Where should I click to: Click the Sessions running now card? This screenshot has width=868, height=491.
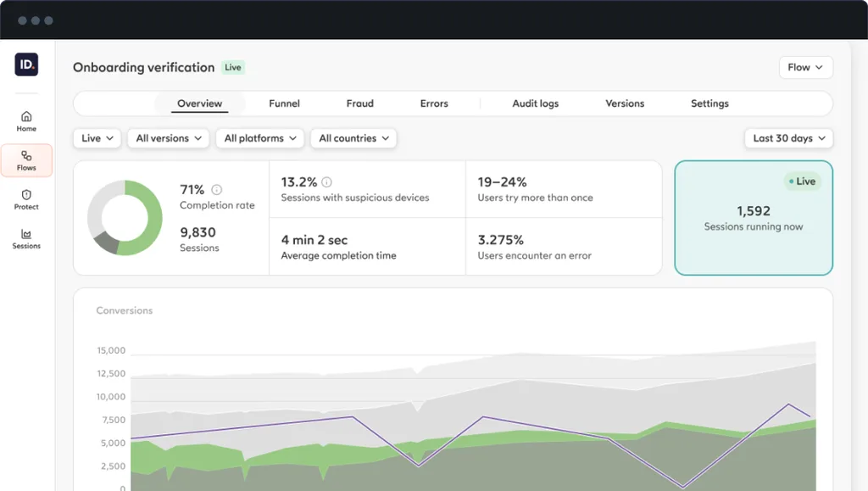tap(754, 218)
